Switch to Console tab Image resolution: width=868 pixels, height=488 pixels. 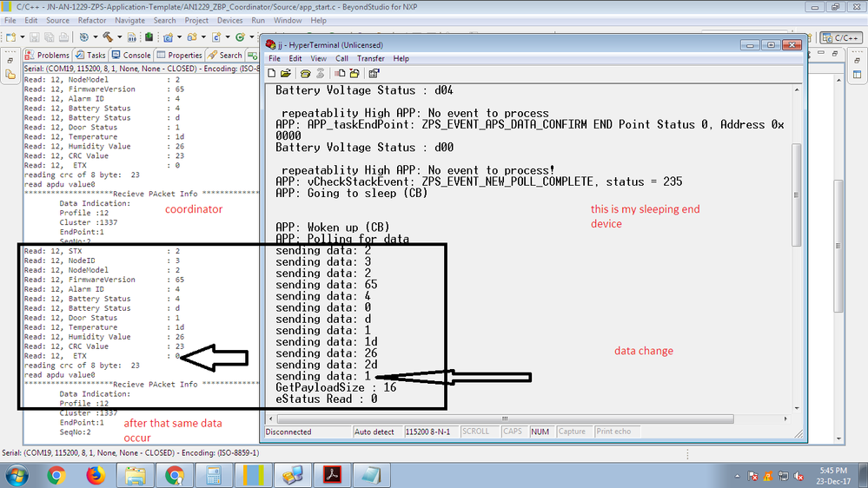click(x=130, y=56)
